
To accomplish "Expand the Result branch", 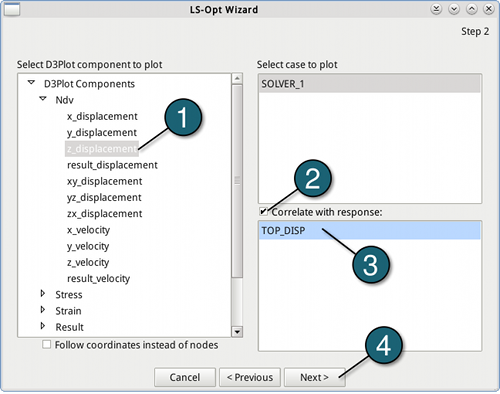I will click(x=43, y=326).
